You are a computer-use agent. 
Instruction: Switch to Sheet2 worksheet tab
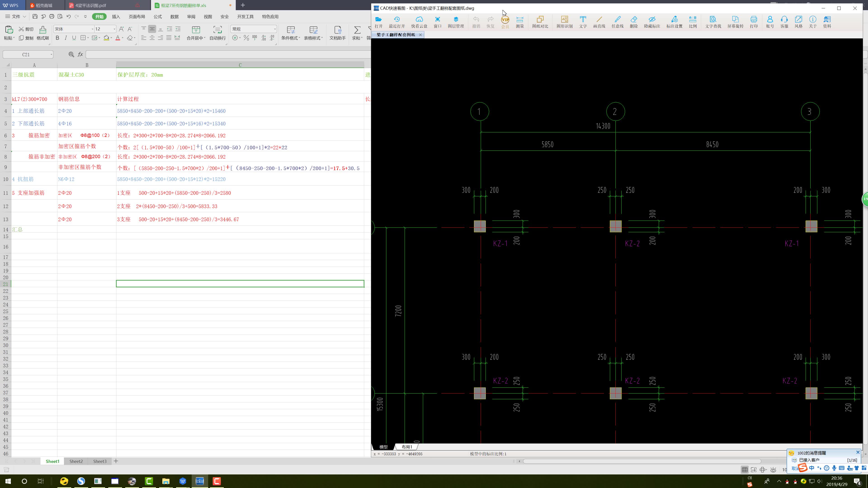[x=76, y=461]
